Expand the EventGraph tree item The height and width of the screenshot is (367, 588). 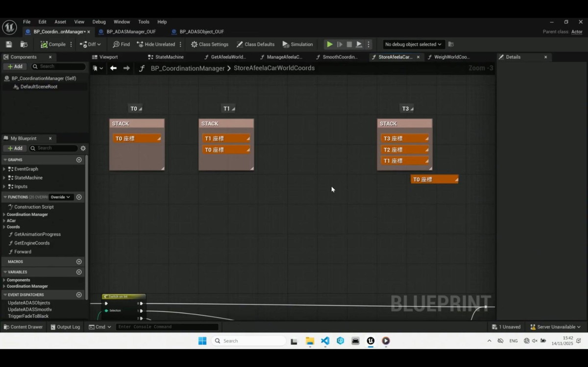4,169
